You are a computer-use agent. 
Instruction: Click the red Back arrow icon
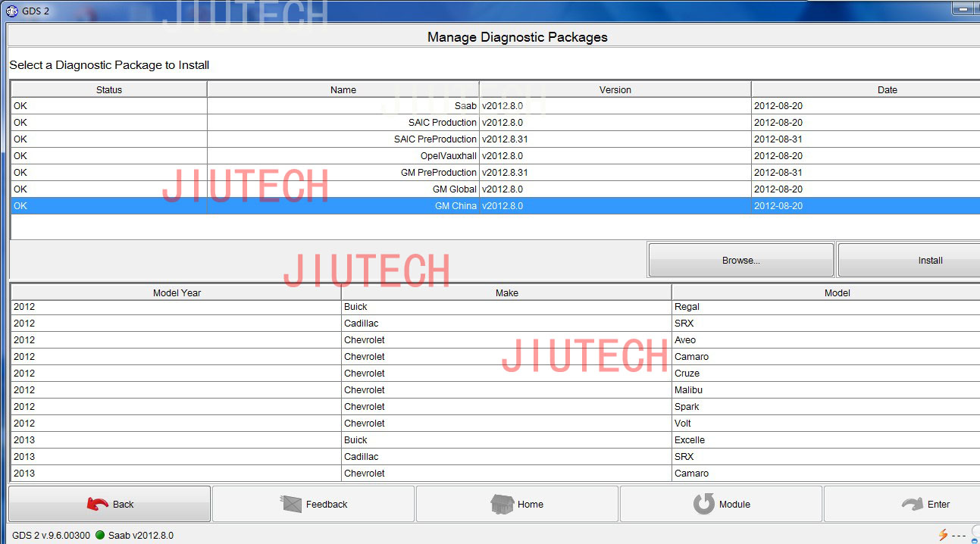[x=98, y=504]
